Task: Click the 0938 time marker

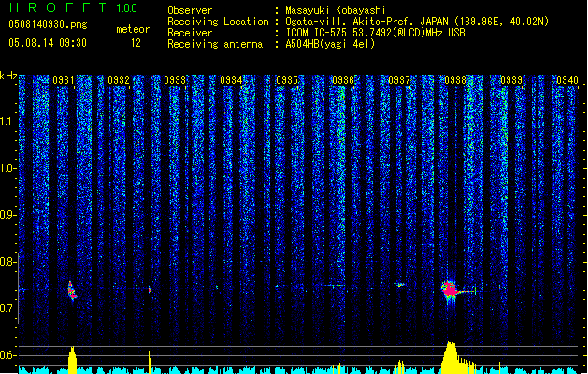Action: (x=455, y=79)
